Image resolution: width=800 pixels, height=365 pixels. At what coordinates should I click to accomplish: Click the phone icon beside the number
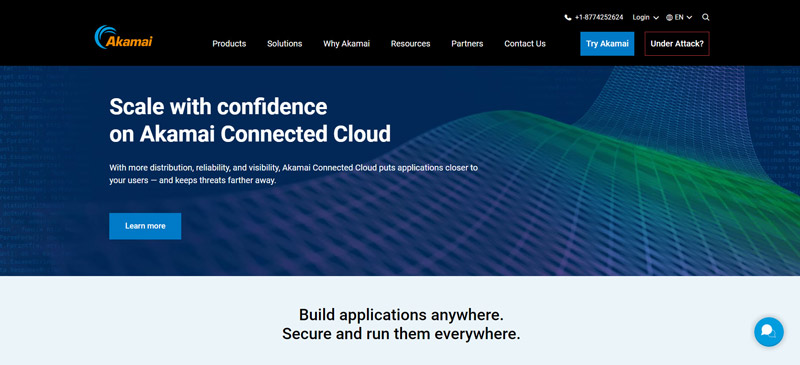point(568,17)
